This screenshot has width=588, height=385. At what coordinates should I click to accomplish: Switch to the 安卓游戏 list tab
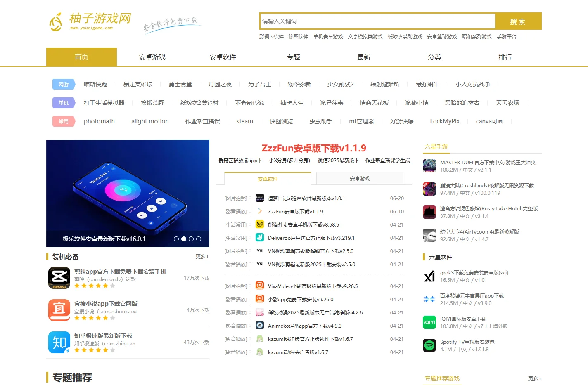(x=360, y=179)
